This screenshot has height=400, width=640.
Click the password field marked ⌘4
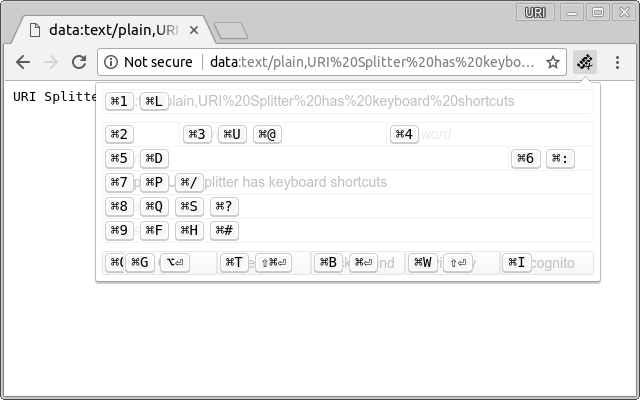[490, 134]
